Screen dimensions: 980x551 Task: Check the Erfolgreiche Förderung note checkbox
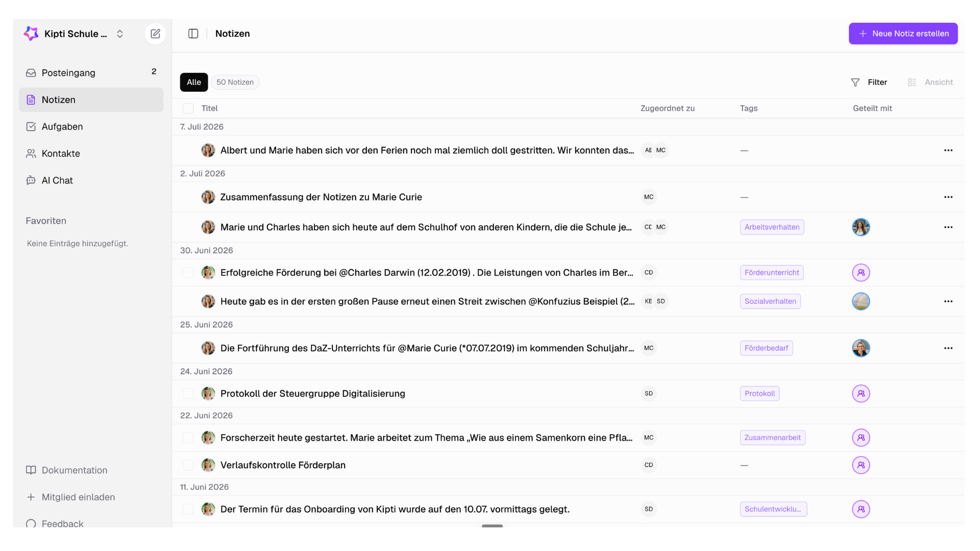(188, 273)
